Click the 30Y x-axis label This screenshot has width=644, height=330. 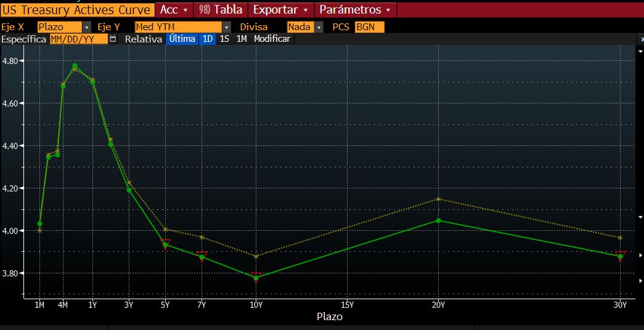tap(620, 305)
